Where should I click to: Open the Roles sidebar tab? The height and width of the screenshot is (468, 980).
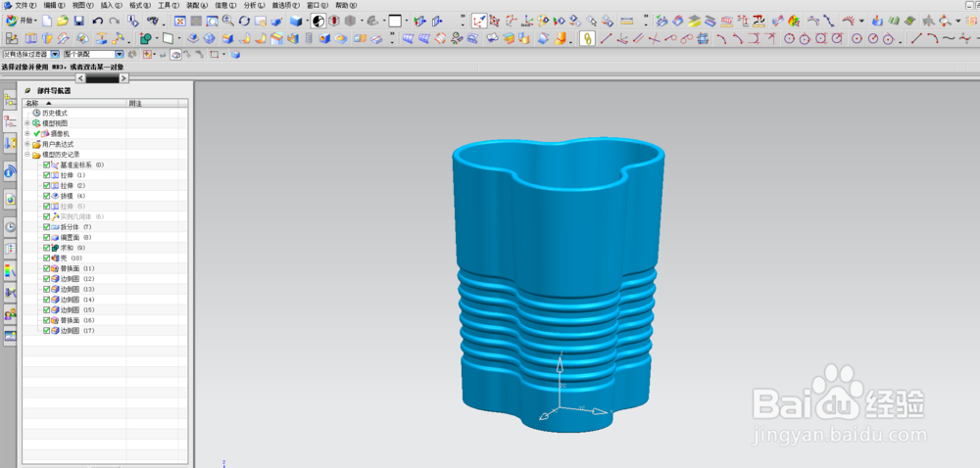click(10, 315)
